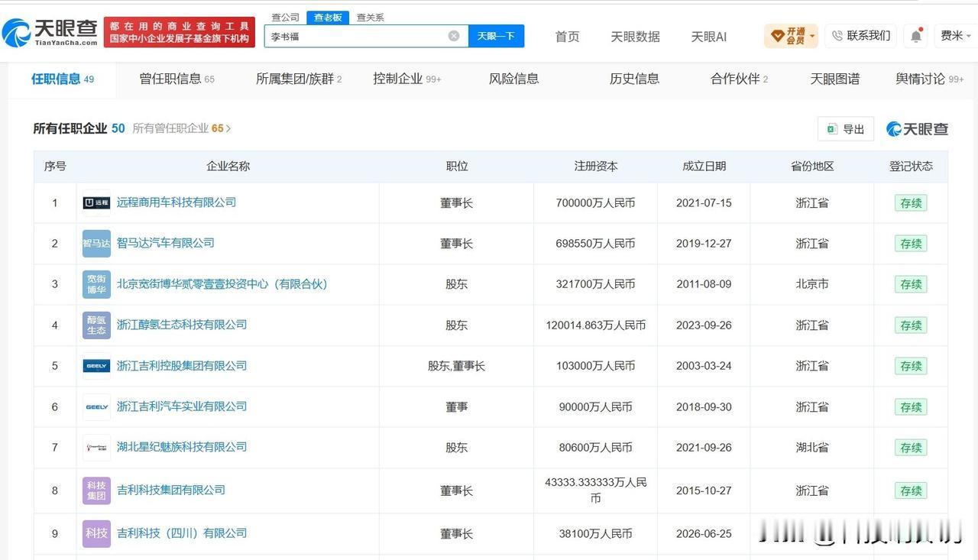Open the 合作伙伴 tab

click(x=739, y=79)
